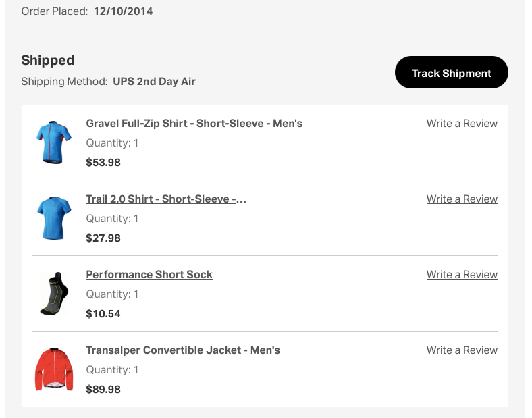Click the Shipped status heading
Image resolution: width=532 pixels, height=418 pixels.
(48, 60)
